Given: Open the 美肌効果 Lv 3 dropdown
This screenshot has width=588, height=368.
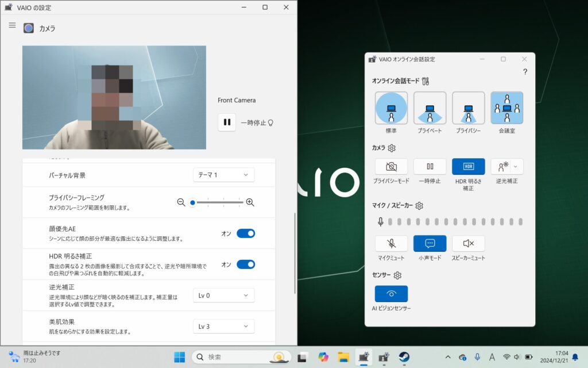Looking at the screenshot, I should click(223, 327).
